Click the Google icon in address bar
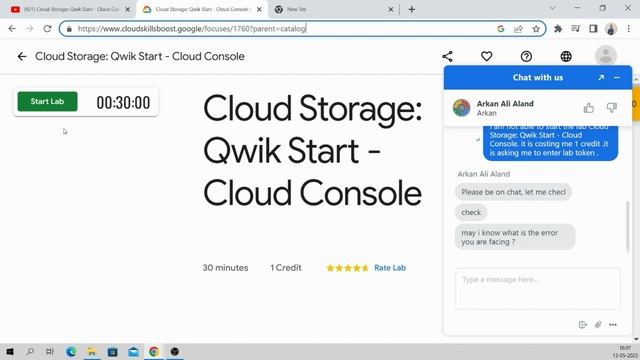This screenshot has height=360, width=640. [x=501, y=29]
